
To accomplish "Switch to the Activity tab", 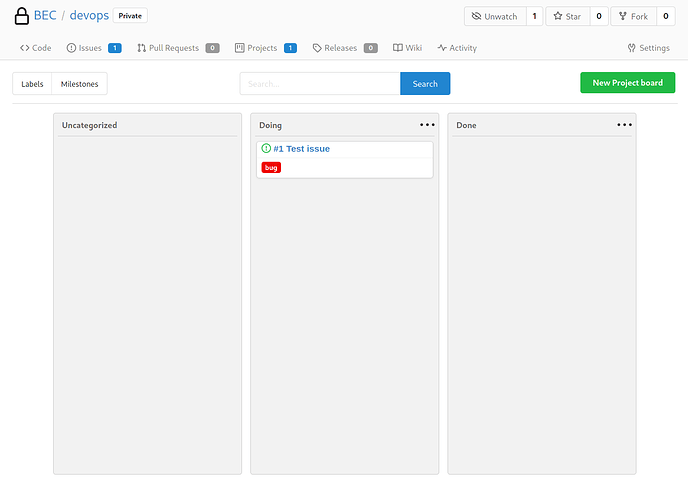I will coord(457,48).
